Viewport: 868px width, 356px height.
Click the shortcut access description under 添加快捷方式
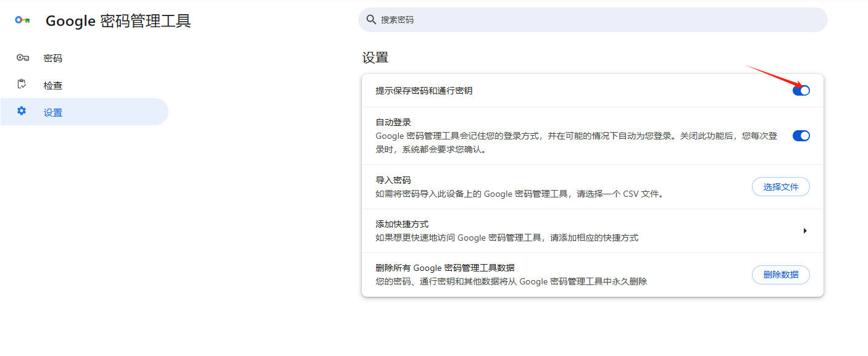click(507, 238)
